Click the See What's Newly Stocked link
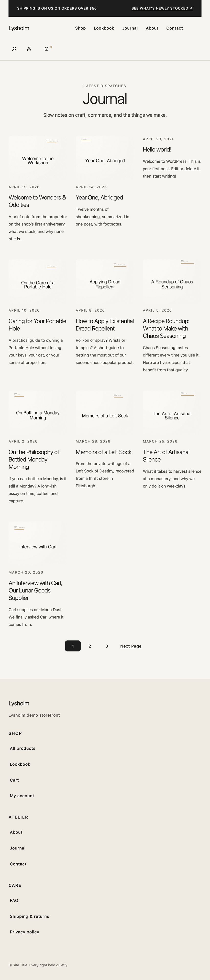The width and height of the screenshot is (210, 980). pos(162,8)
